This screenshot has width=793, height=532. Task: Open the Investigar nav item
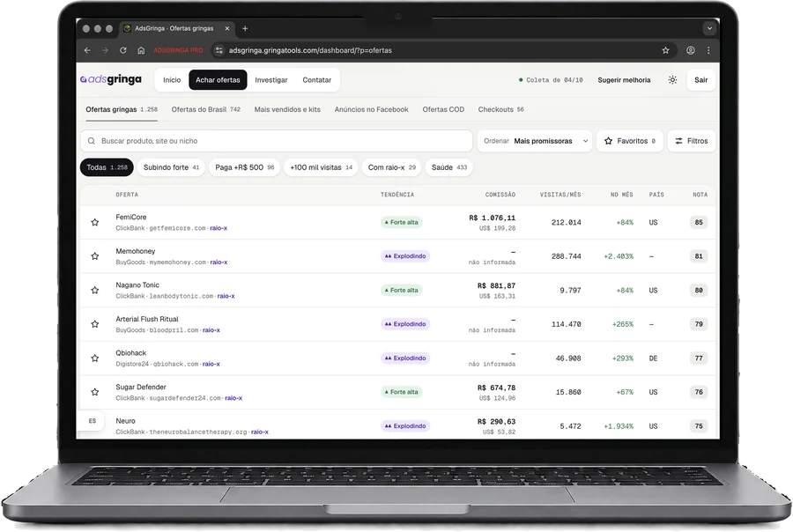271,80
